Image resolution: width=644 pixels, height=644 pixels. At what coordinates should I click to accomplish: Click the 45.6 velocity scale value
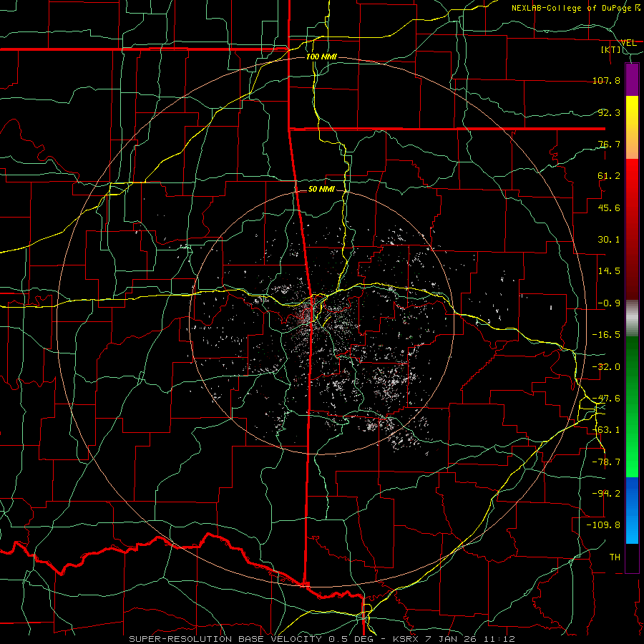click(x=609, y=208)
